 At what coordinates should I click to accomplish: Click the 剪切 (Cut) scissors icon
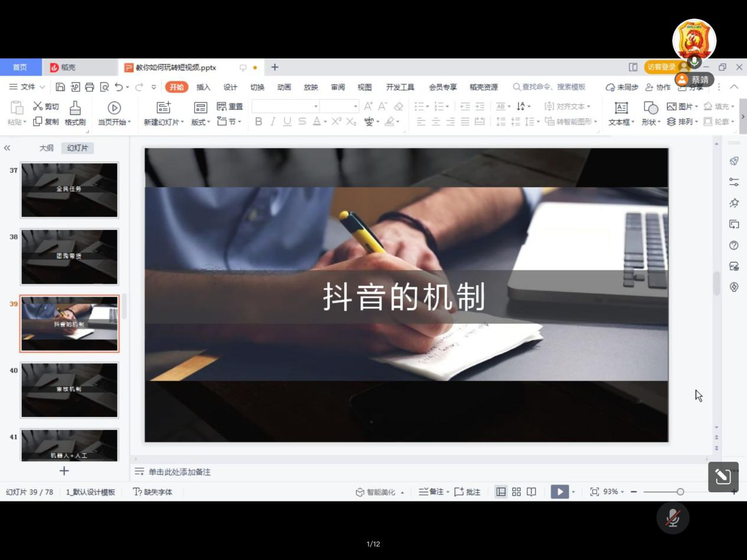38,106
